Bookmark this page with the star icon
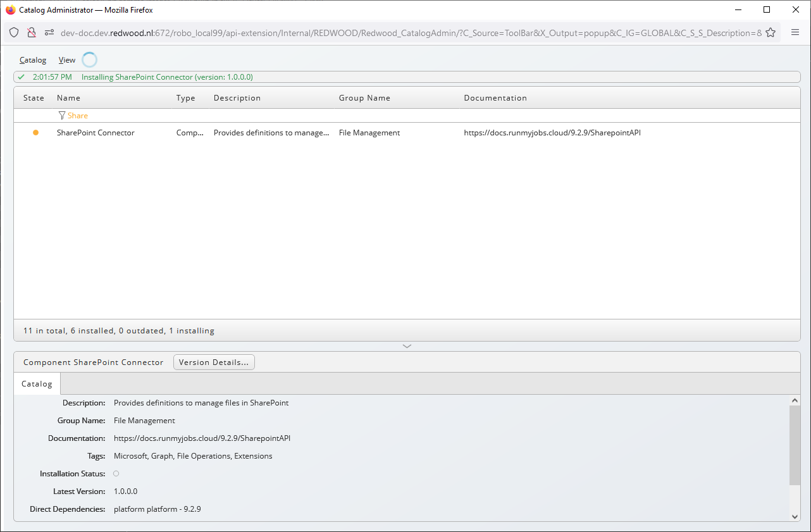Viewport: 811px width, 532px height. click(x=771, y=32)
